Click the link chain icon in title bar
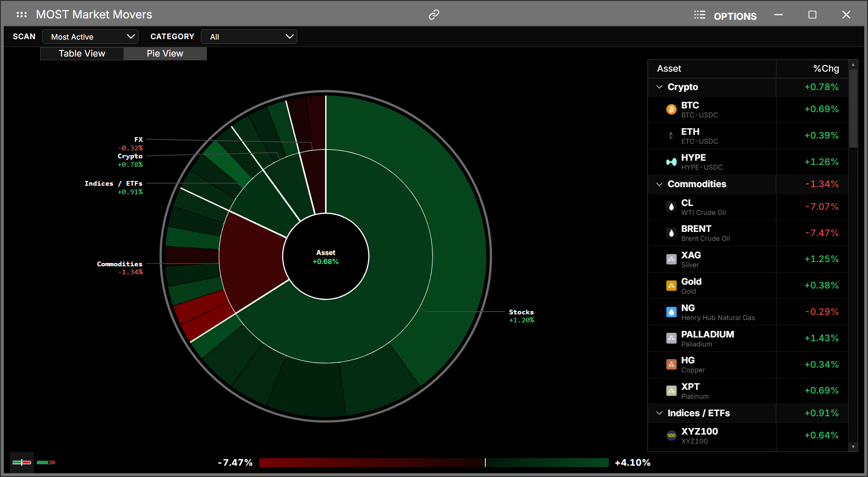 click(x=434, y=15)
